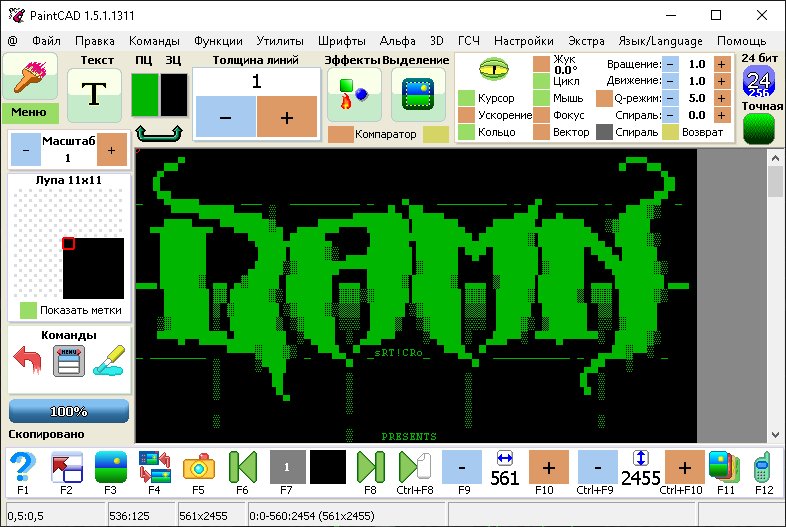This screenshot has width=786, height=527.
Task: Decrease line thickness with minus
Action: [x=226, y=116]
